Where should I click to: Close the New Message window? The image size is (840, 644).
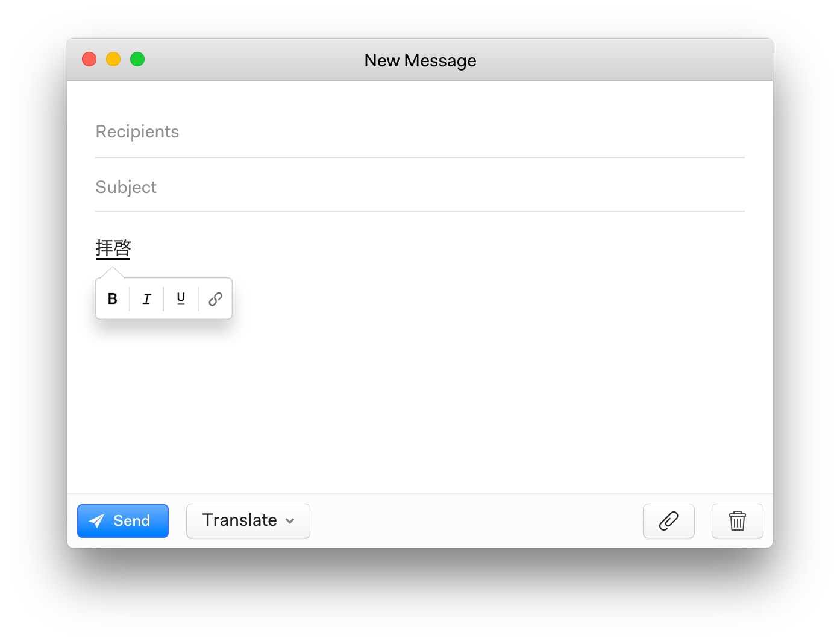tap(89, 59)
